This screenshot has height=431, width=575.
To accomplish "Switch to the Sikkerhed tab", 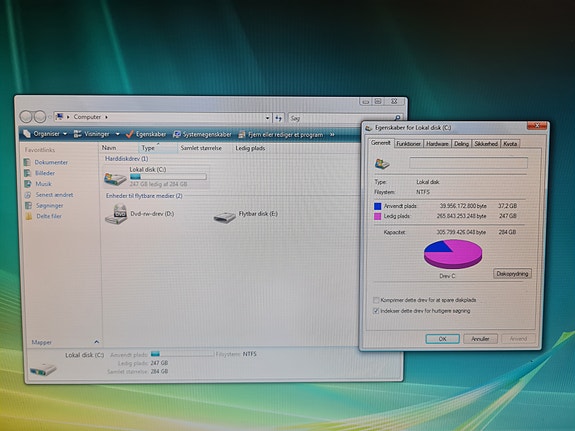I will [486, 144].
